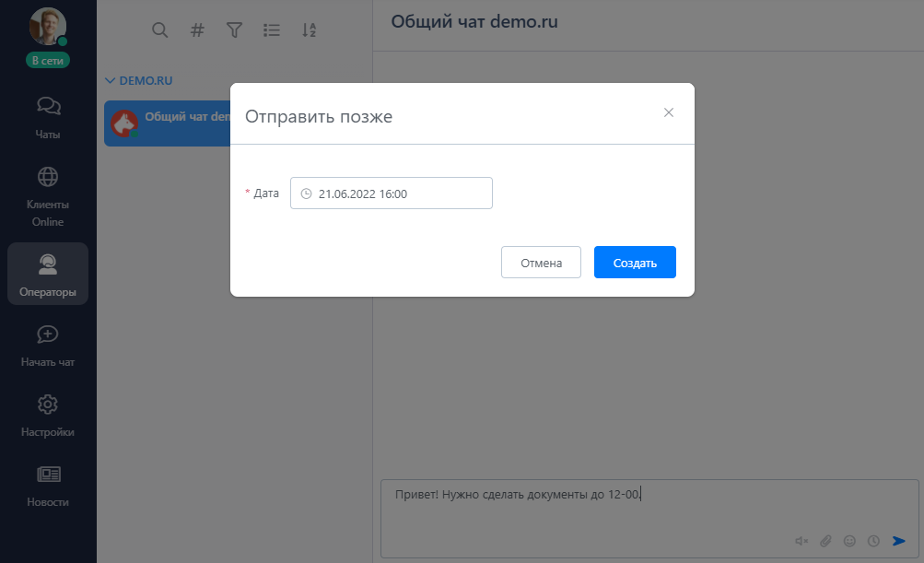Collapse the DEMO.RU group chevron

pos(111,81)
